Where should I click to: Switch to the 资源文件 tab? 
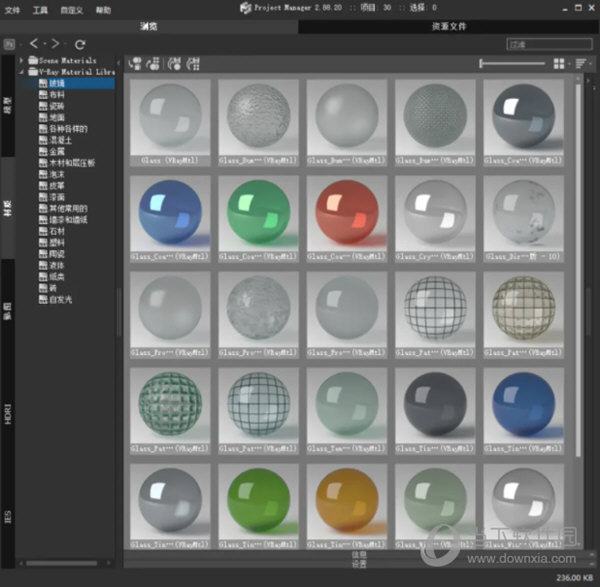point(448,26)
